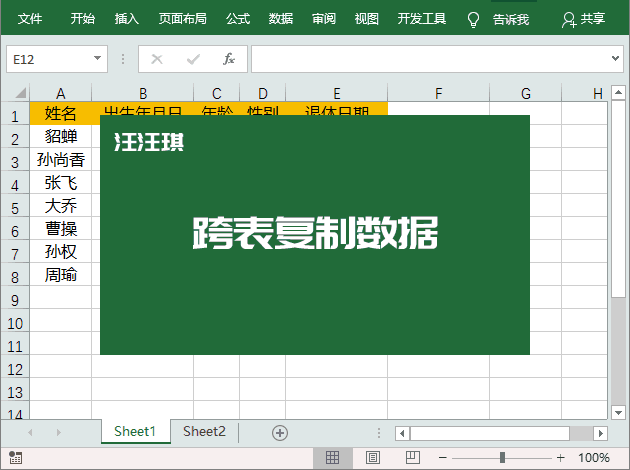This screenshot has width=630, height=470.
Task: Select the cell containing 周瑜
Action: [61, 275]
